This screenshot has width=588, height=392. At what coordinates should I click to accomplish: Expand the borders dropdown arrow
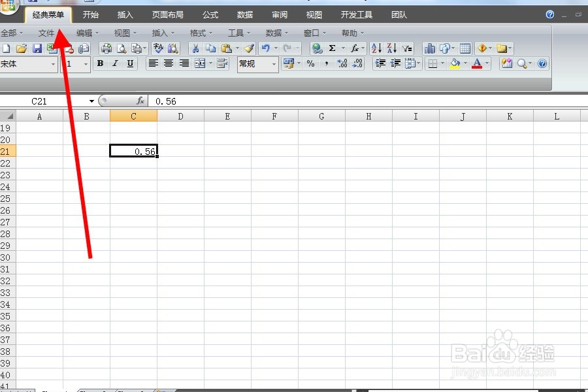tap(442, 64)
